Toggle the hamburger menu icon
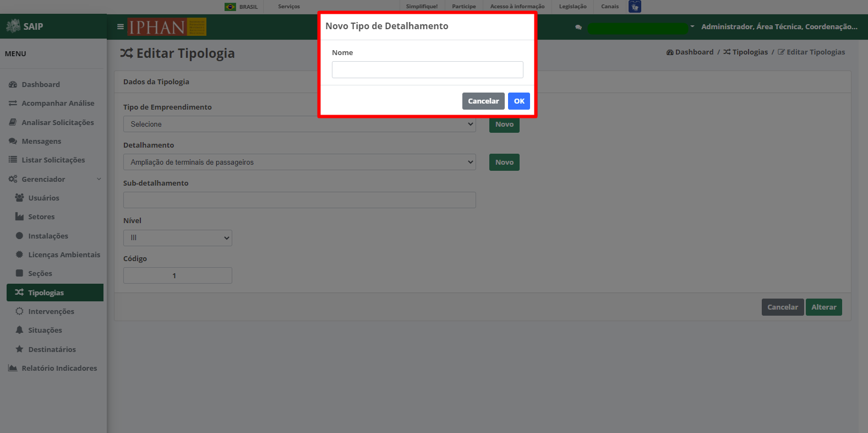868x433 pixels. pyautogui.click(x=121, y=26)
